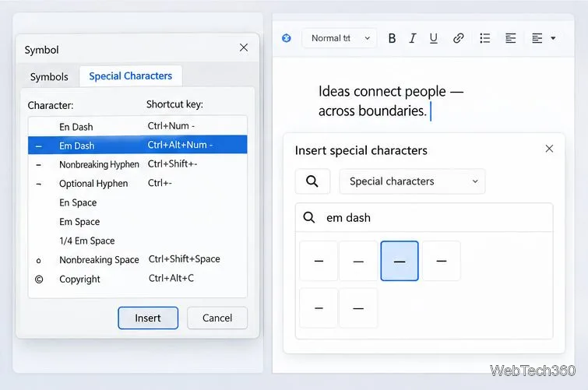Click the Ctrl+Shift+Space shortcut text

pos(184,259)
